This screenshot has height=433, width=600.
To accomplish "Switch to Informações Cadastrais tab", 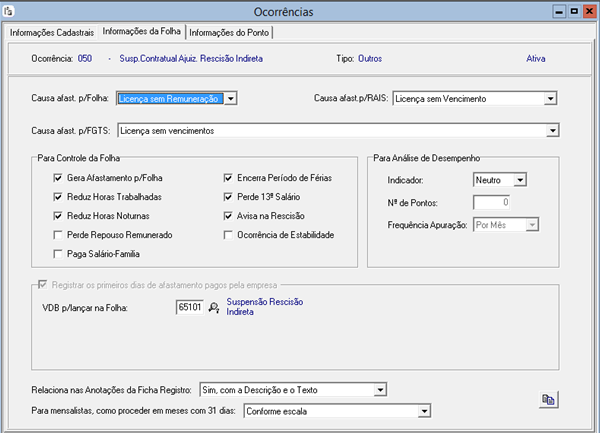I will 51,32.
